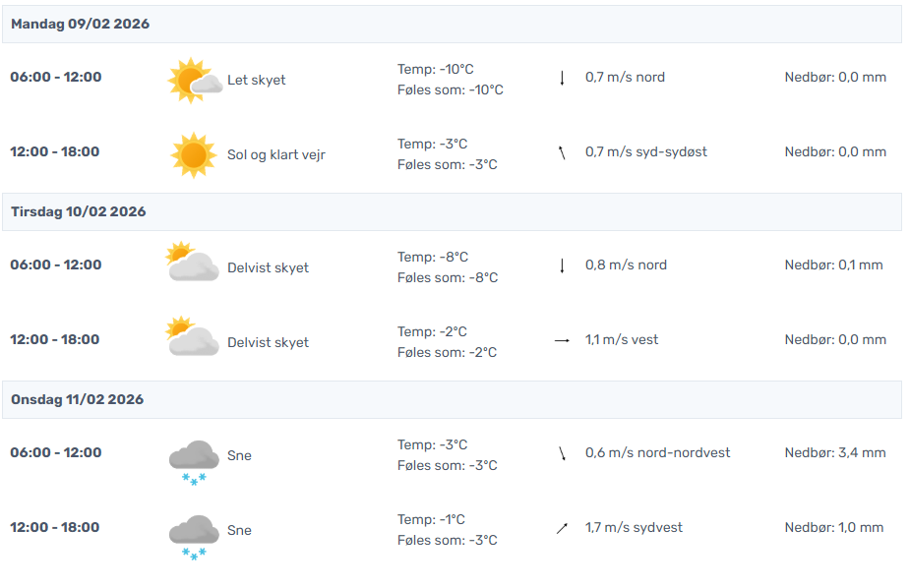Click the Nedbør: 3,4 mm precipitation value
Image resolution: width=910 pixels, height=588 pixels.
coord(835,453)
